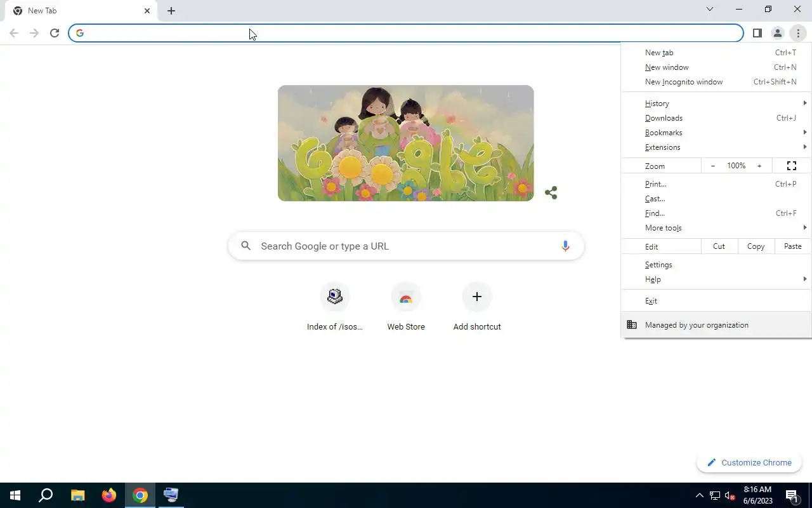Screen dimensions: 812x508
Task: Open the notification center icon
Action: (x=792, y=495)
